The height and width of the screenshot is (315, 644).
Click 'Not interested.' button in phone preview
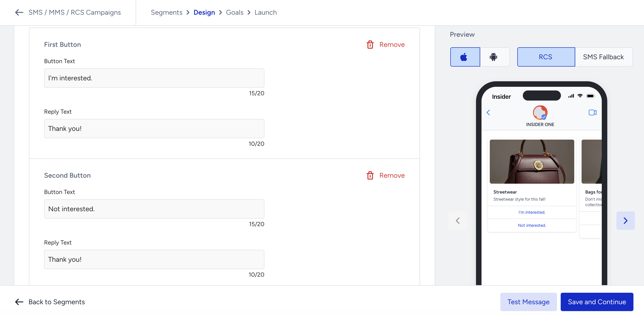pos(532,225)
